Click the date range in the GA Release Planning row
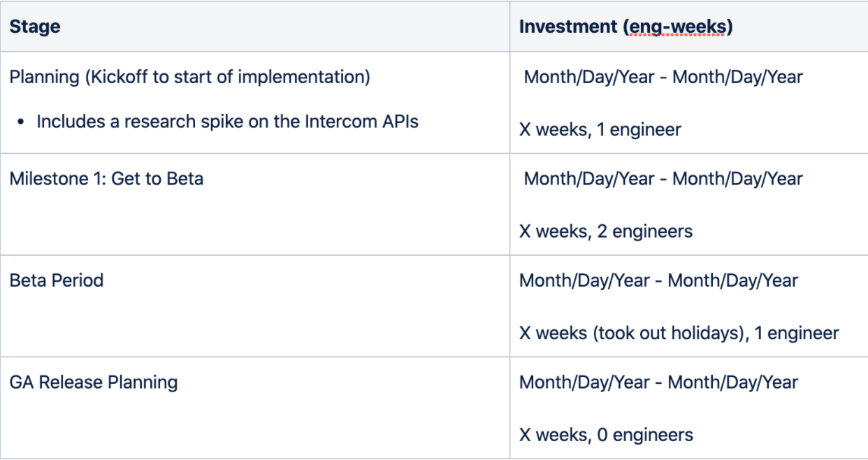Viewport: 868px width, 460px height. click(658, 382)
